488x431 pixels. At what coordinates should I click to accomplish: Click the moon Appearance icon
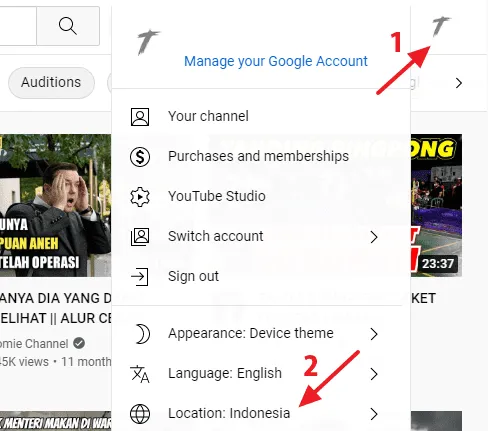click(142, 334)
